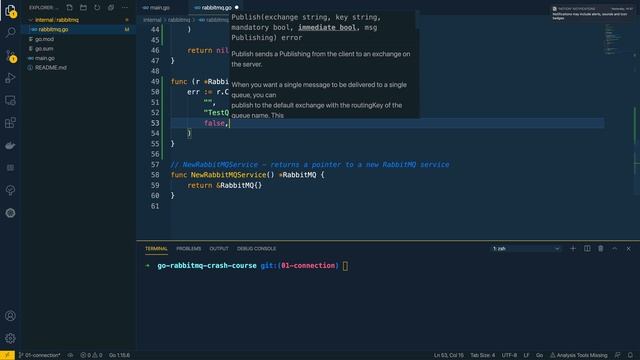Open the Extensions view
Viewport: 640px width, 360px height.
pyautogui.click(x=10, y=122)
